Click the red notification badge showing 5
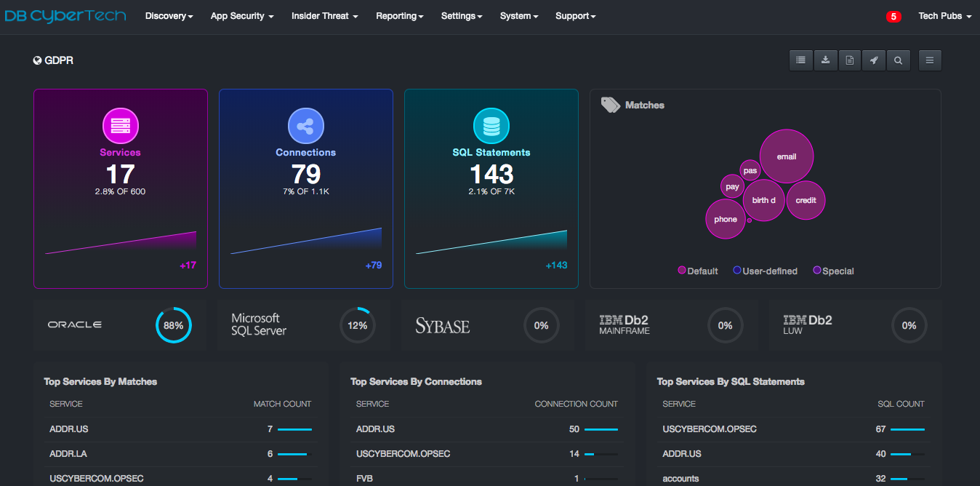Screen dimensions: 980x486 (x=893, y=17)
